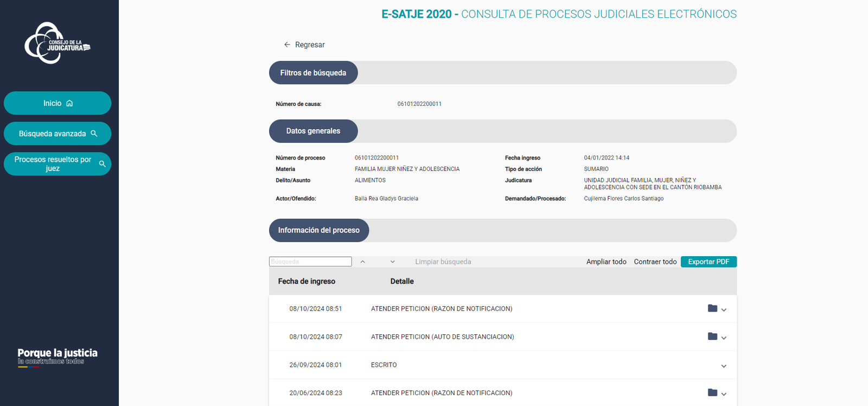Viewport: 868px width, 406px height.
Task: Expand the ESCRITO row chevron
Action: 724,366
